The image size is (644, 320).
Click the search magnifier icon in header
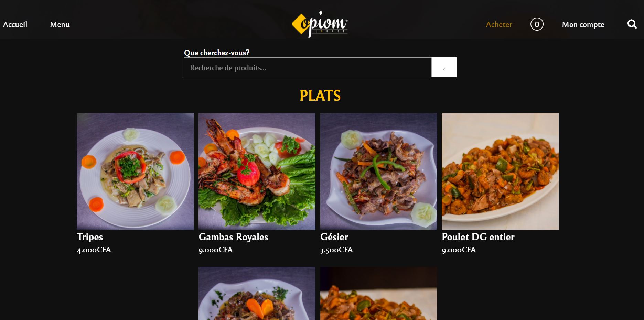point(632,24)
